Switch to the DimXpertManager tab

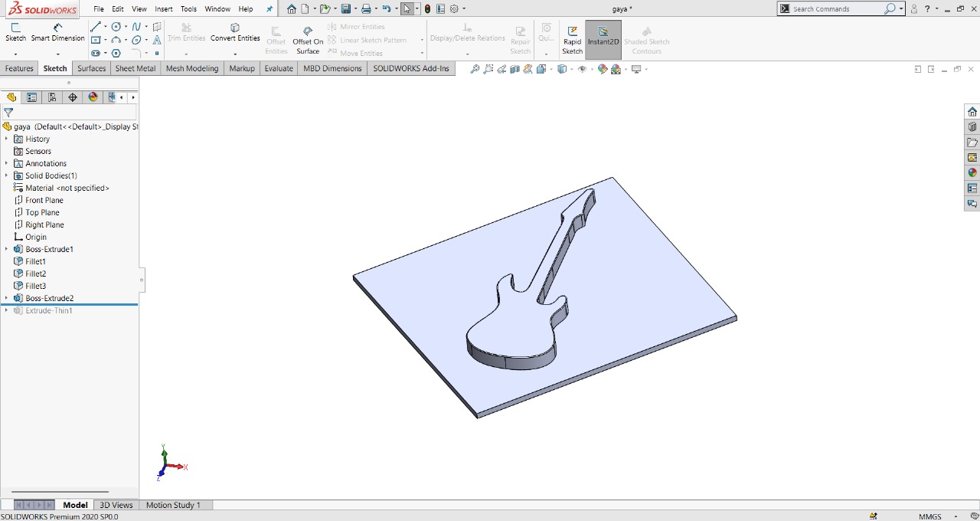[73, 97]
